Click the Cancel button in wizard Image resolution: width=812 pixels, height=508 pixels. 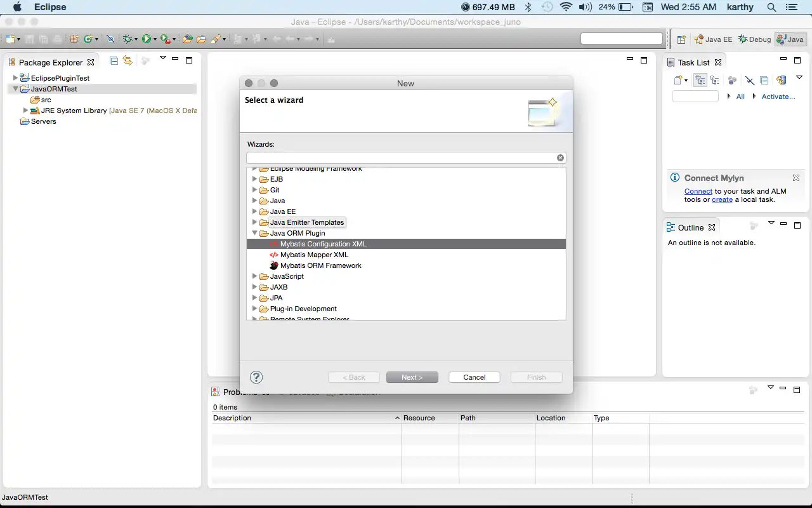[475, 377]
